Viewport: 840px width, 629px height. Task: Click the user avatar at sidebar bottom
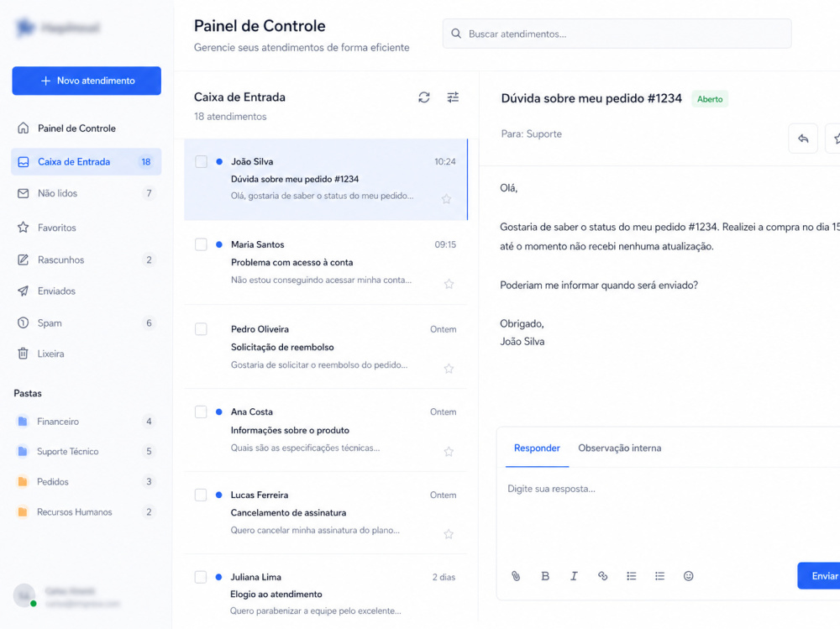coord(24,595)
